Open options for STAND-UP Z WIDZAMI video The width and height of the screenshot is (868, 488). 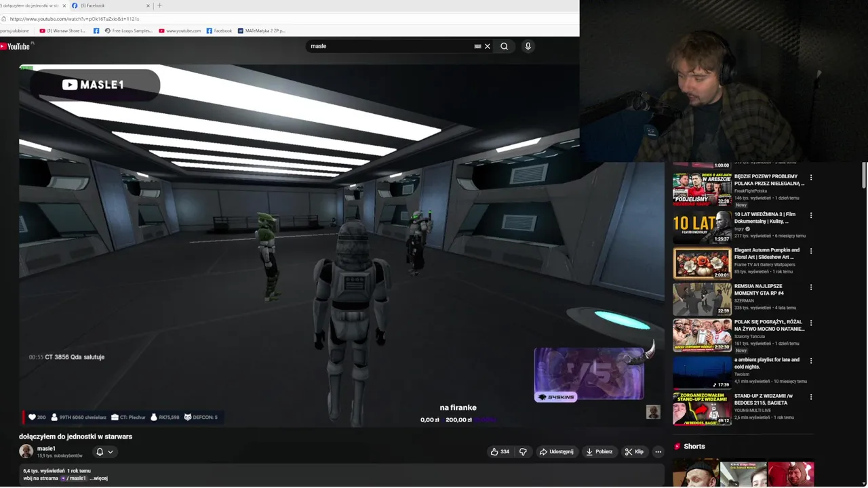810,397
